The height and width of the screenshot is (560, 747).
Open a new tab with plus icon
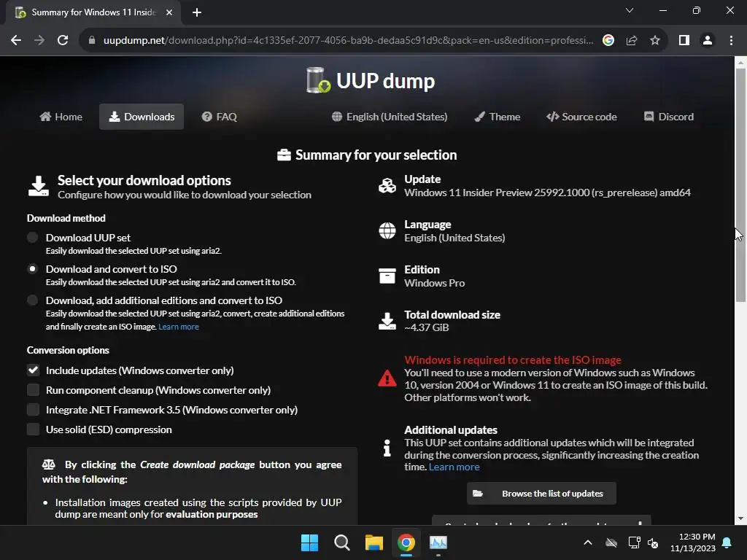tap(197, 12)
